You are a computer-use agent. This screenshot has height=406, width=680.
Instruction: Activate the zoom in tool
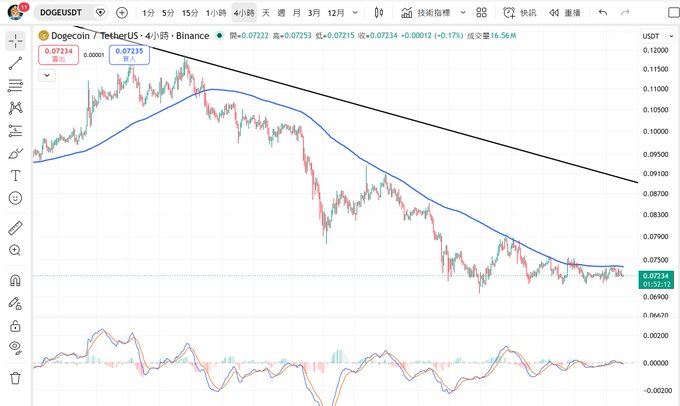click(x=16, y=250)
